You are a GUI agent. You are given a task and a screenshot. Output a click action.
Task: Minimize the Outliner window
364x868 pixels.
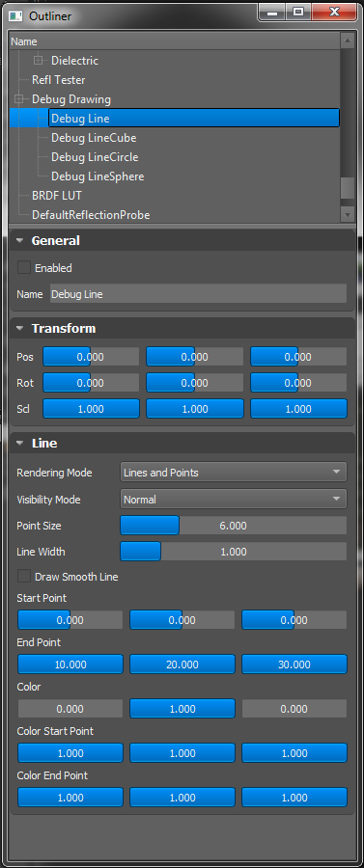(x=272, y=12)
